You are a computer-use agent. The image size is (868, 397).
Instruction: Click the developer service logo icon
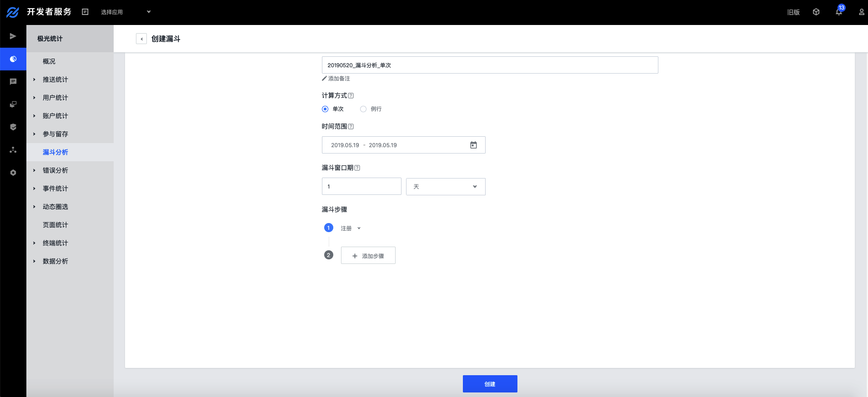[x=13, y=12]
